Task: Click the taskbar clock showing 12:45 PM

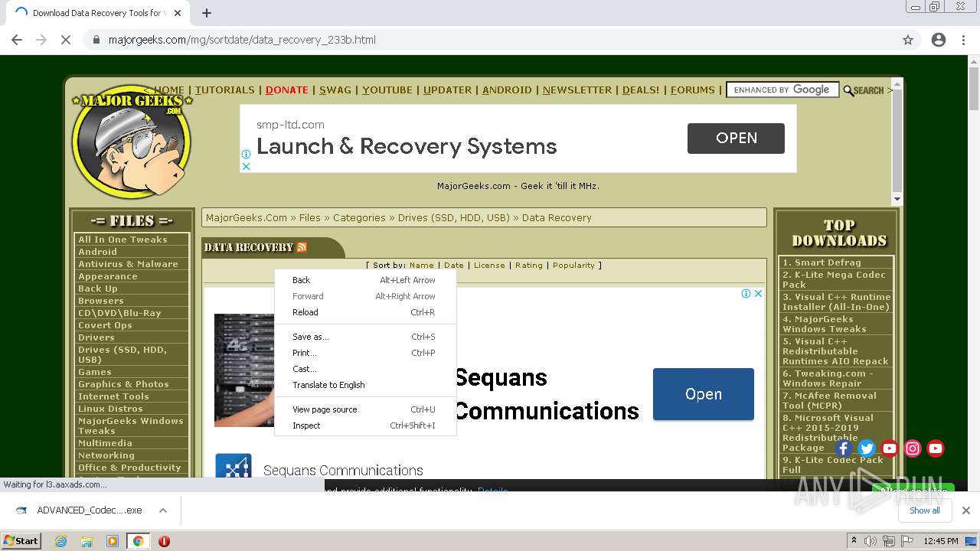Action: point(940,541)
